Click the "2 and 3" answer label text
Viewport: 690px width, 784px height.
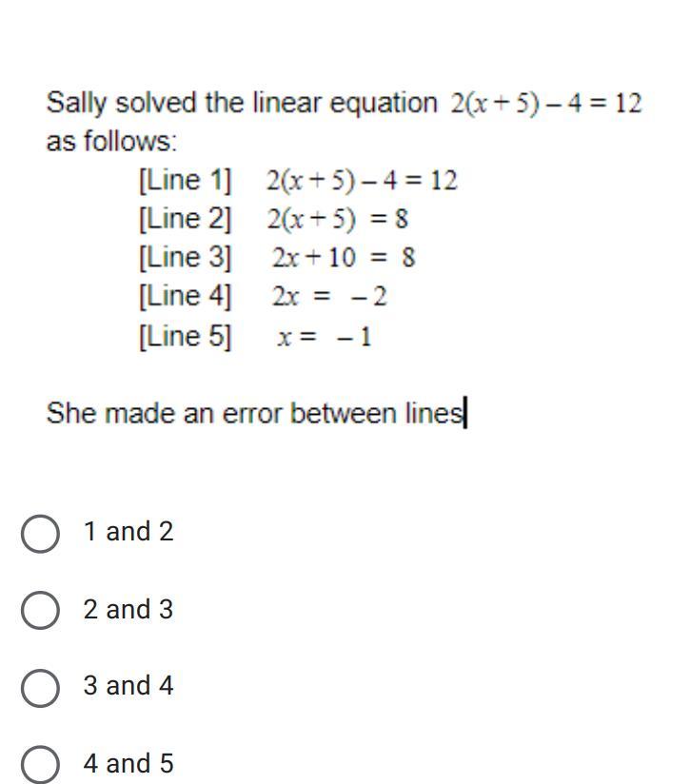point(128,609)
